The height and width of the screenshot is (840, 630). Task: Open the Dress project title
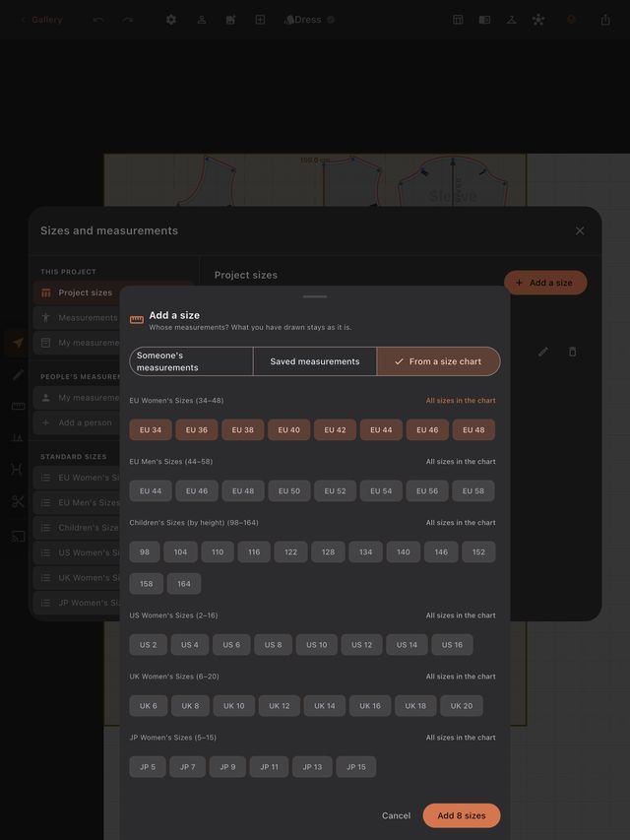308,20
